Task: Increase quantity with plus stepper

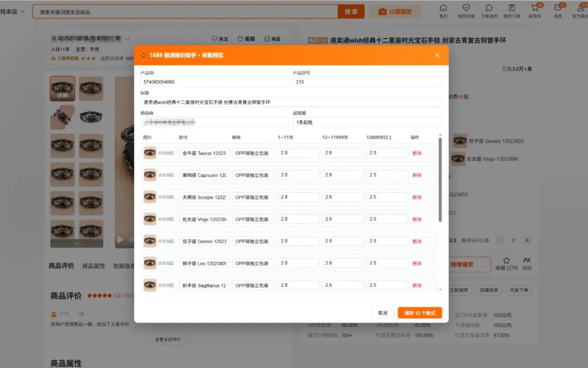Action: point(527,240)
